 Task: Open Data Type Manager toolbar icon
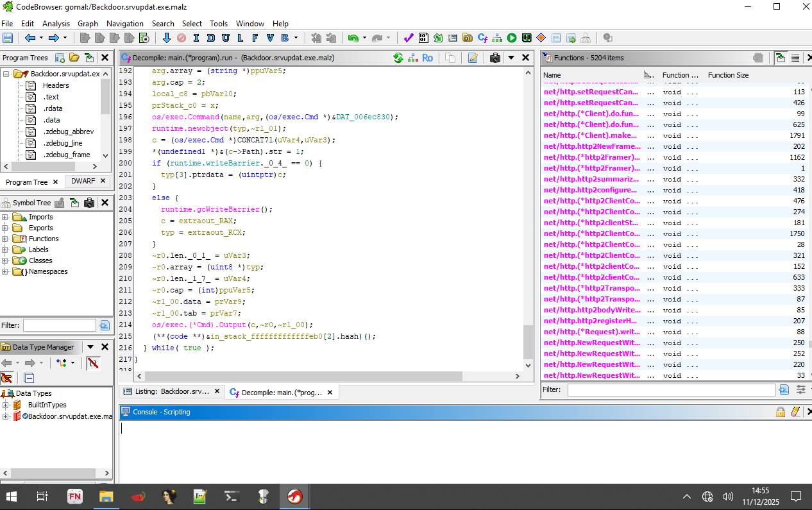pyautogui.click(x=467, y=38)
